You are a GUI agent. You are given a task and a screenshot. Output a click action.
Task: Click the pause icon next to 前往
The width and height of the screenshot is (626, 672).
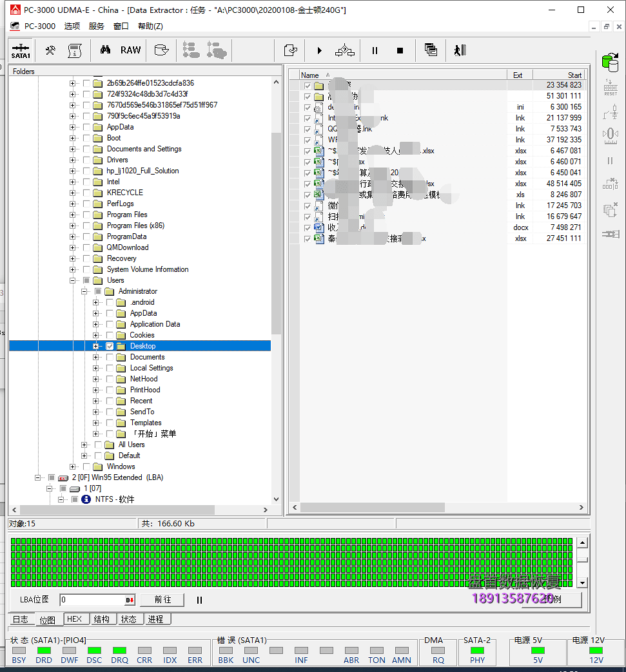(x=199, y=600)
